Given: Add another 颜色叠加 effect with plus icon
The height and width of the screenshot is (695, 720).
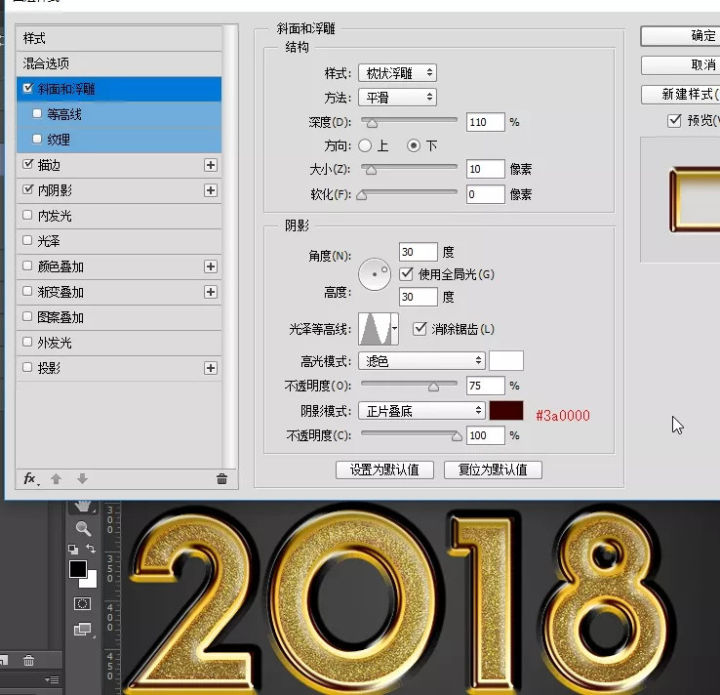Looking at the screenshot, I should (210, 266).
